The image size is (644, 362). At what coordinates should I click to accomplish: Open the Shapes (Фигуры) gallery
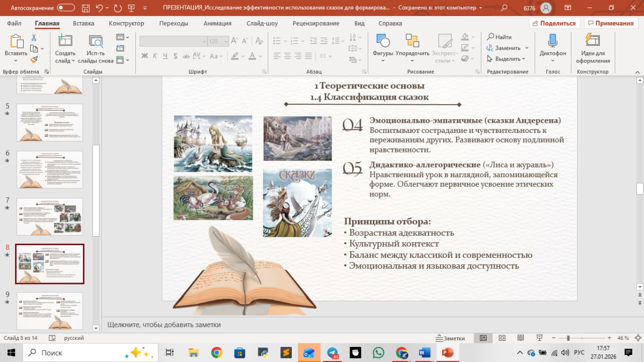click(383, 49)
